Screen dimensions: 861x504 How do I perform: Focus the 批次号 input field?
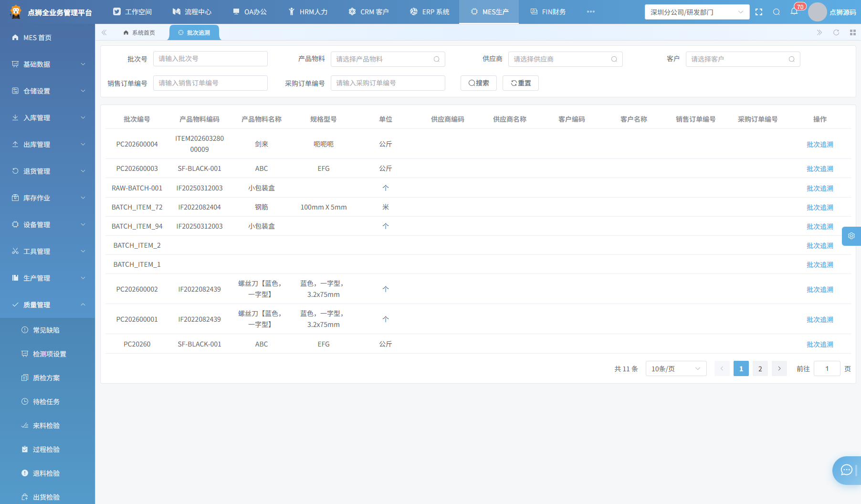pyautogui.click(x=210, y=59)
